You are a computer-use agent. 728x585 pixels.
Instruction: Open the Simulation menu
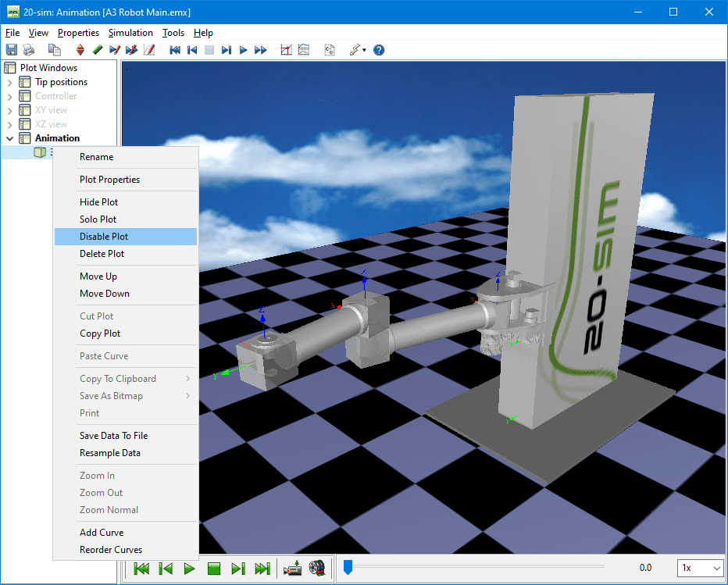(130, 33)
